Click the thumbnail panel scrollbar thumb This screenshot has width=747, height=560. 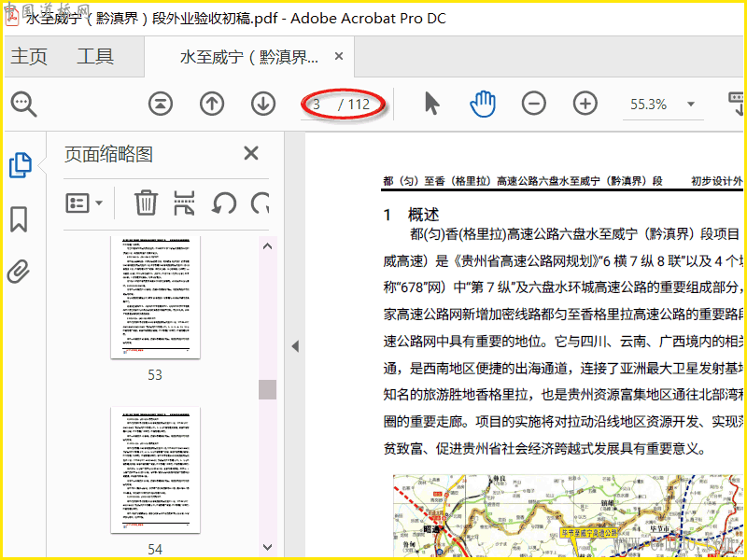pyautogui.click(x=267, y=389)
